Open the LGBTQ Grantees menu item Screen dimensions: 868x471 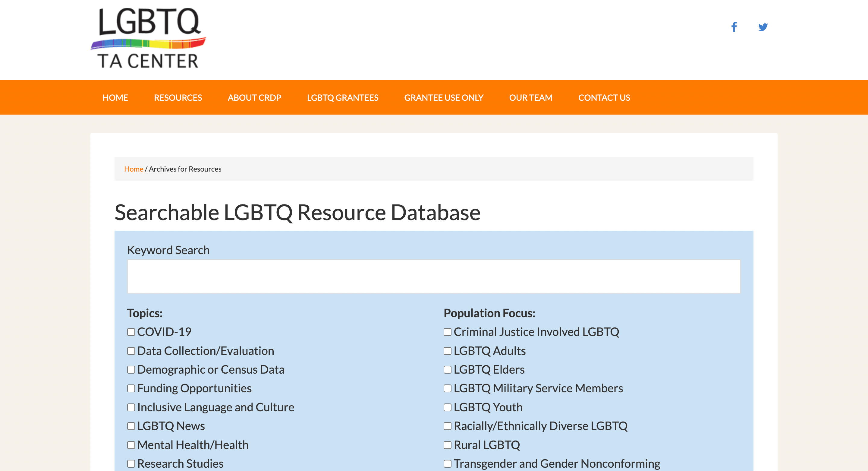tap(343, 97)
